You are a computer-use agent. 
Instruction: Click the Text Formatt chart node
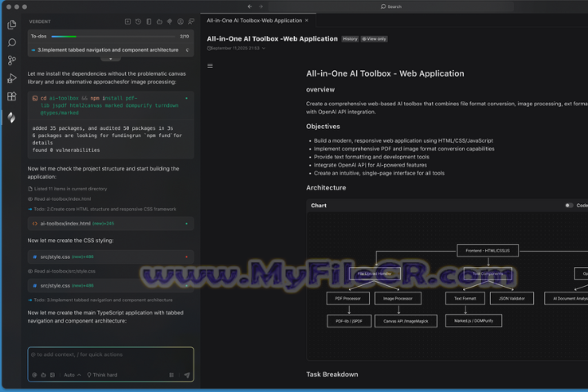[465, 299]
